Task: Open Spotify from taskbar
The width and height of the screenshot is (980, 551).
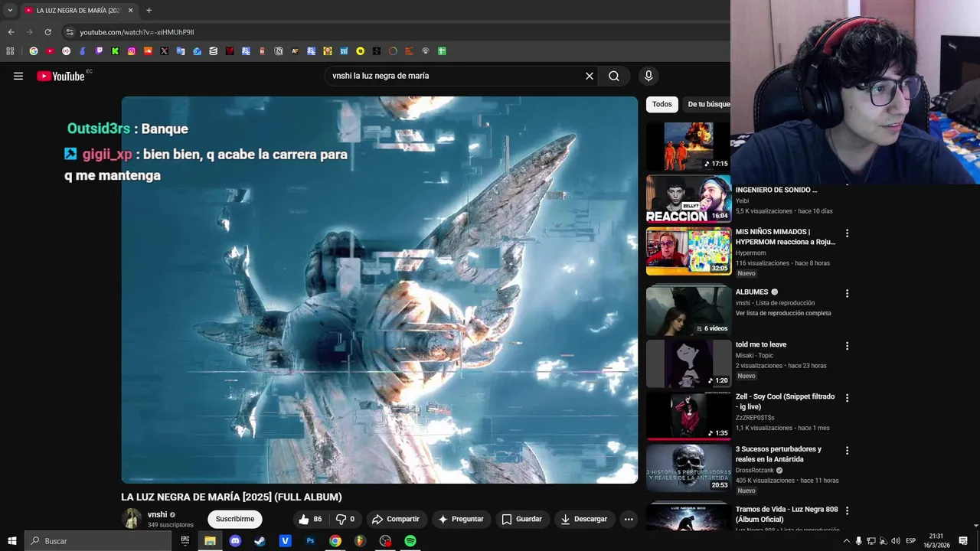Action: [x=410, y=541]
